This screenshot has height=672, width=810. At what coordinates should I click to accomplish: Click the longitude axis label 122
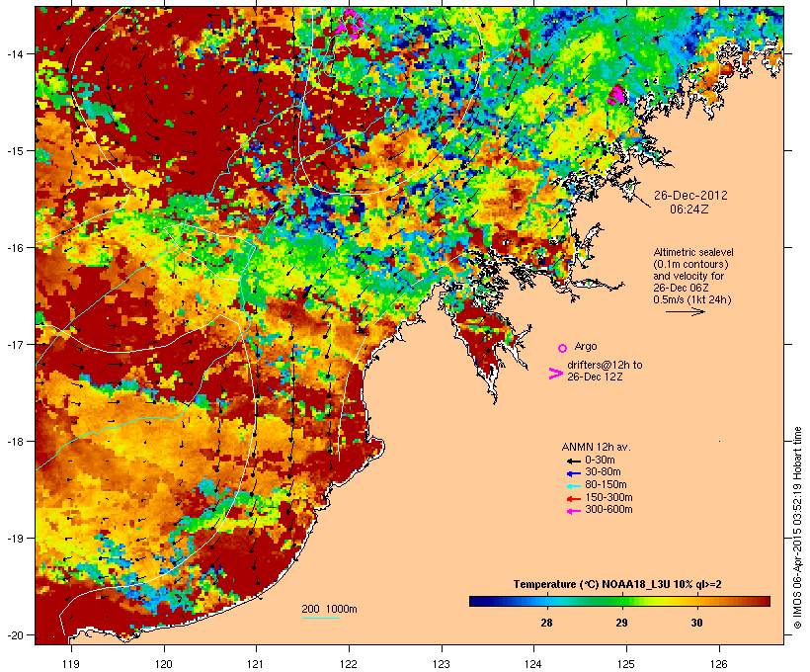click(349, 664)
